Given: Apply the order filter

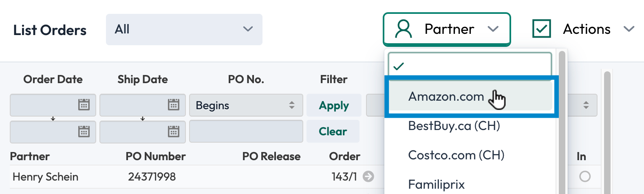Looking at the screenshot, I should click(x=334, y=106).
